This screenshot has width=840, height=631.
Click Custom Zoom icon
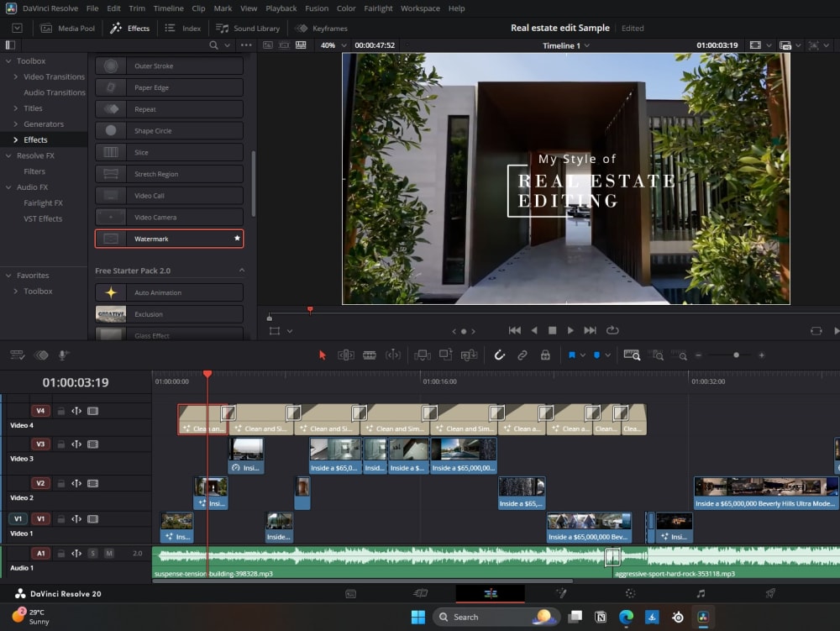pos(679,355)
